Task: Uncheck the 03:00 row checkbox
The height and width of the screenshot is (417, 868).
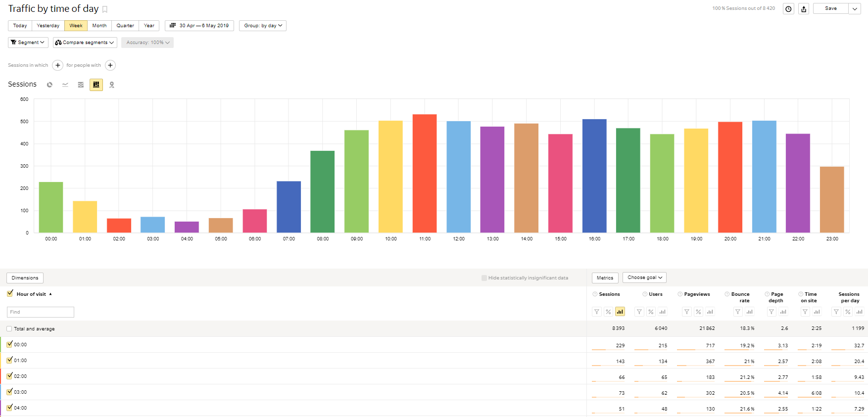Action: (x=9, y=392)
